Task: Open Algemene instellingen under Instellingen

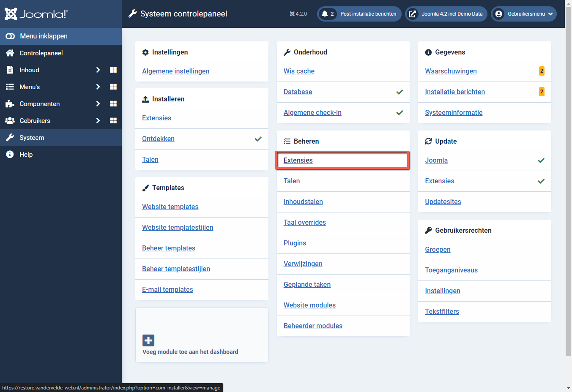Action: coord(175,71)
